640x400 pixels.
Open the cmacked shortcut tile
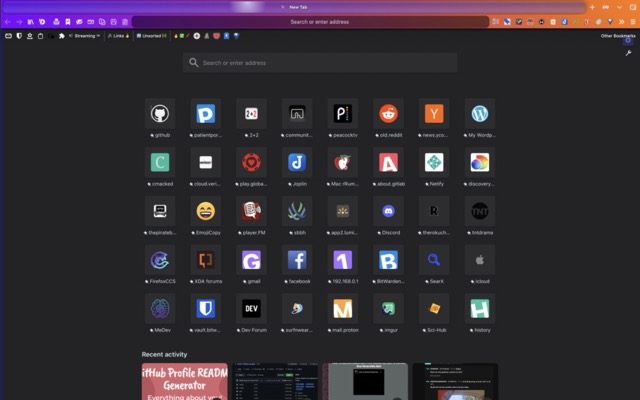[x=160, y=162]
